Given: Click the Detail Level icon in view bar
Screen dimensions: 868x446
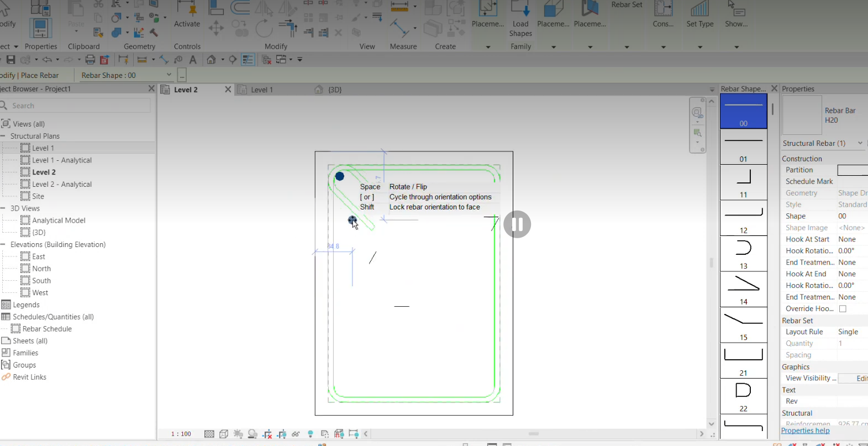Looking at the screenshot, I should [x=209, y=434].
